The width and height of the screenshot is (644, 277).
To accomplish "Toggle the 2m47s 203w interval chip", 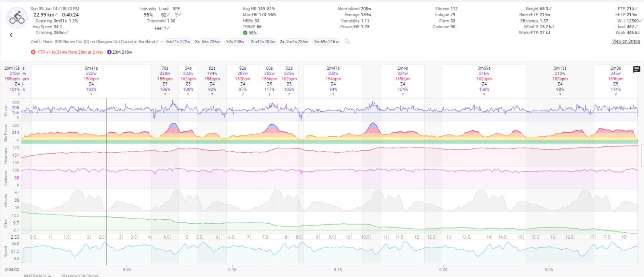I will coord(262,42).
